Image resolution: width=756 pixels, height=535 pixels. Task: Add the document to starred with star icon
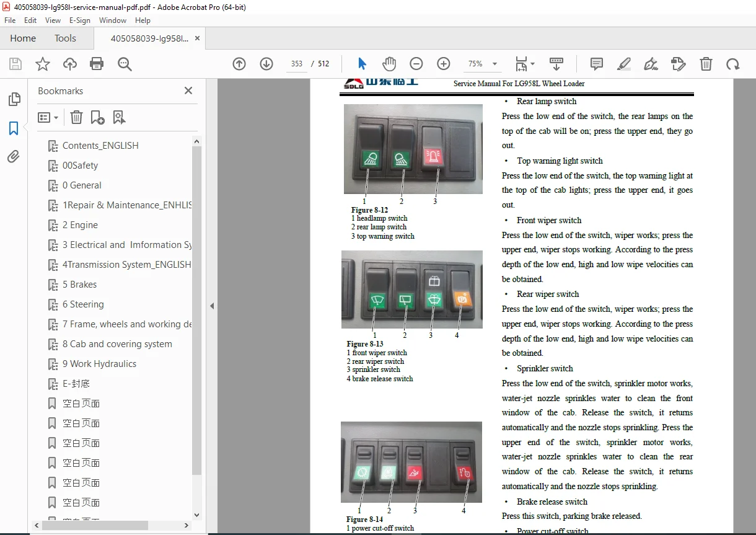[43, 64]
